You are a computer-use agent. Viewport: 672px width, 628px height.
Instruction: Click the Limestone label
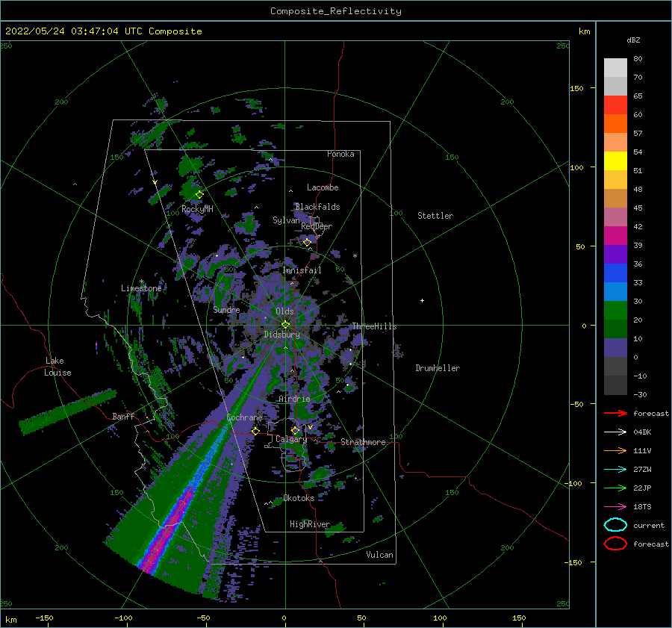click(141, 288)
